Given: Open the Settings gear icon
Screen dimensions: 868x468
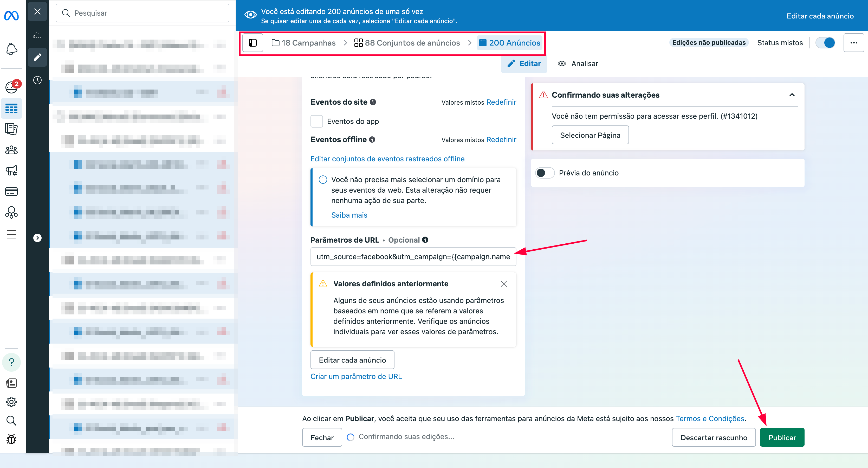Looking at the screenshot, I should click(x=11, y=402).
